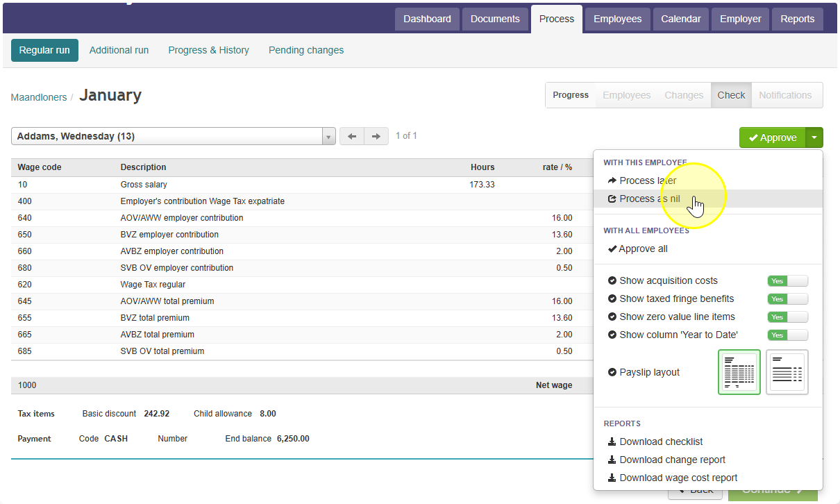This screenshot has height=504, width=840.
Task: Choose Process as nil
Action: pos(708,199)
